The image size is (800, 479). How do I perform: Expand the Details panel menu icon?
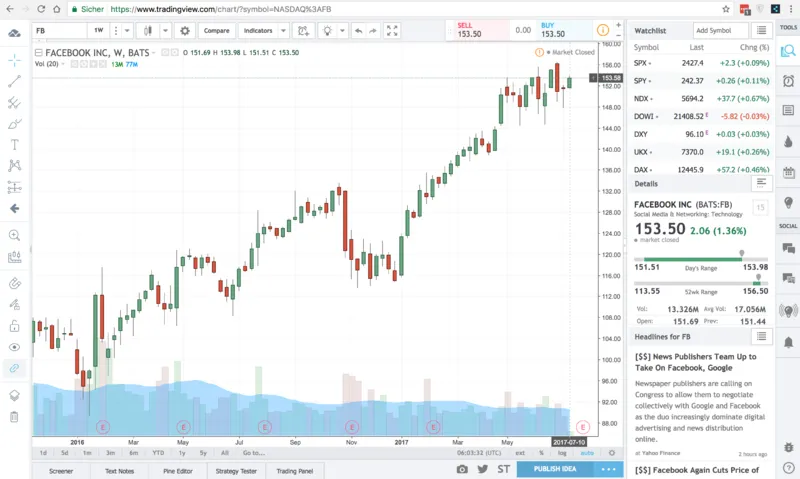click(761, 183)
